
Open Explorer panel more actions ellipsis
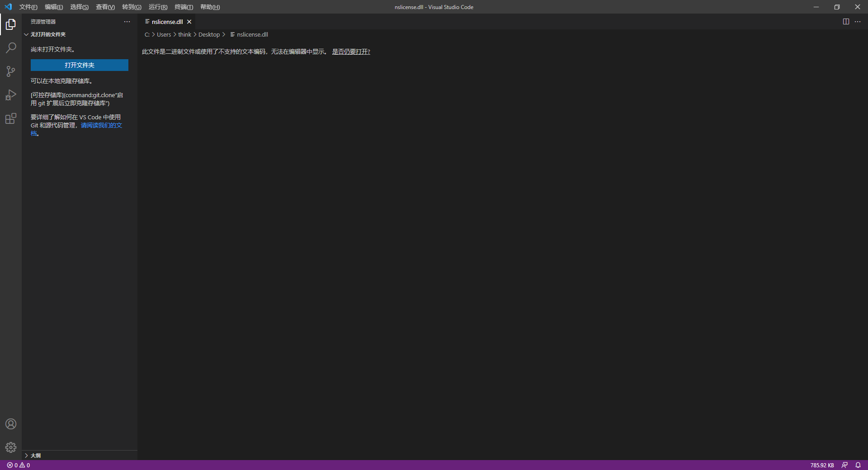point(127,22)
